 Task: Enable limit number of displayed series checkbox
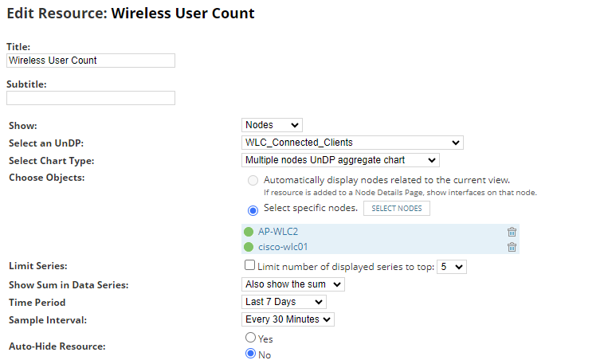tap(249, 266)
